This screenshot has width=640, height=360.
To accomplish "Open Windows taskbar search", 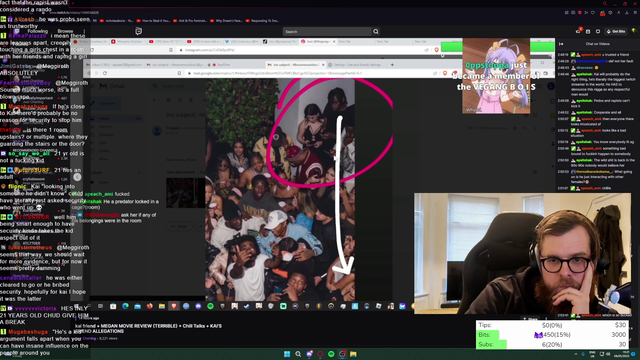I will 298,354.
